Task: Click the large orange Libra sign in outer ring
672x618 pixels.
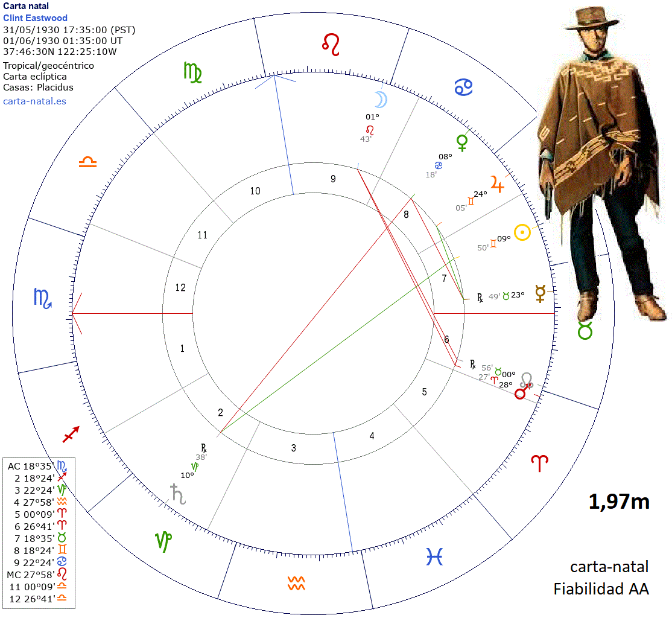Action: (x=87, y=163)
